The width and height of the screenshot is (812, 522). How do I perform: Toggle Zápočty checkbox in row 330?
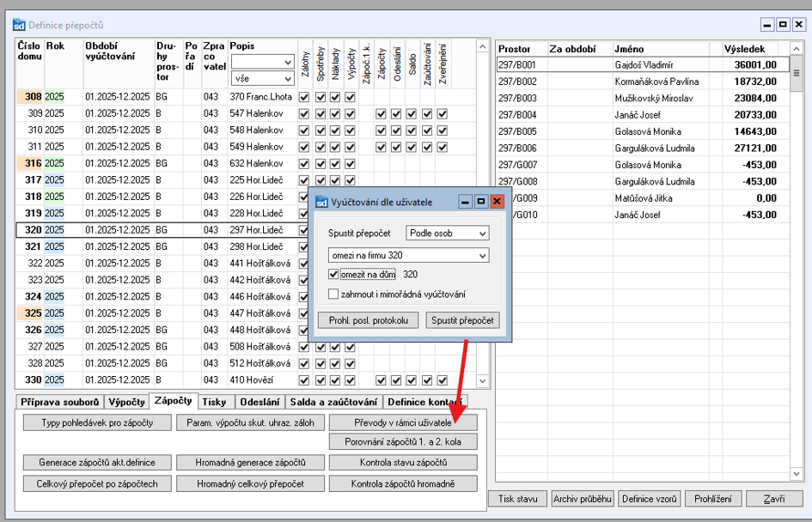point(382,380)
